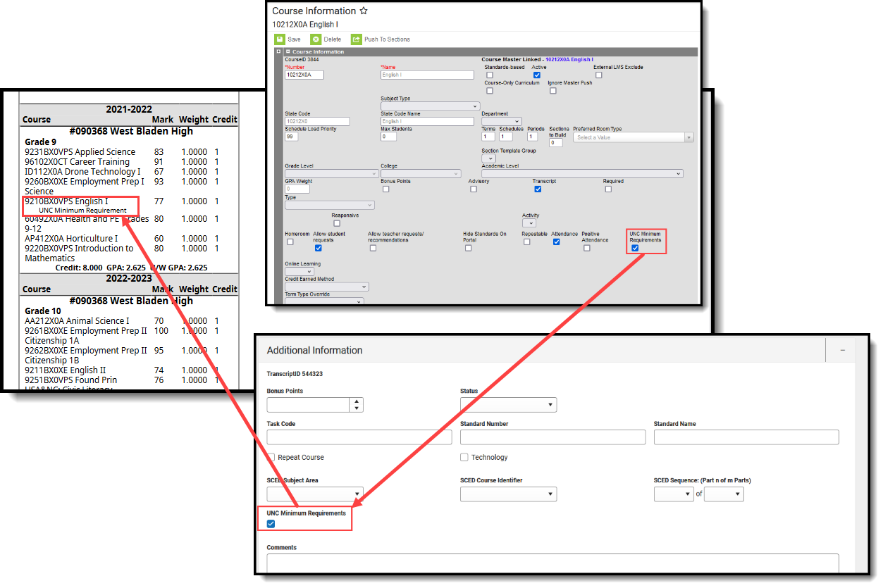Screen dimensions: 883x588
Task: Open the Department dropdown
Action: [x=502, y=122]
